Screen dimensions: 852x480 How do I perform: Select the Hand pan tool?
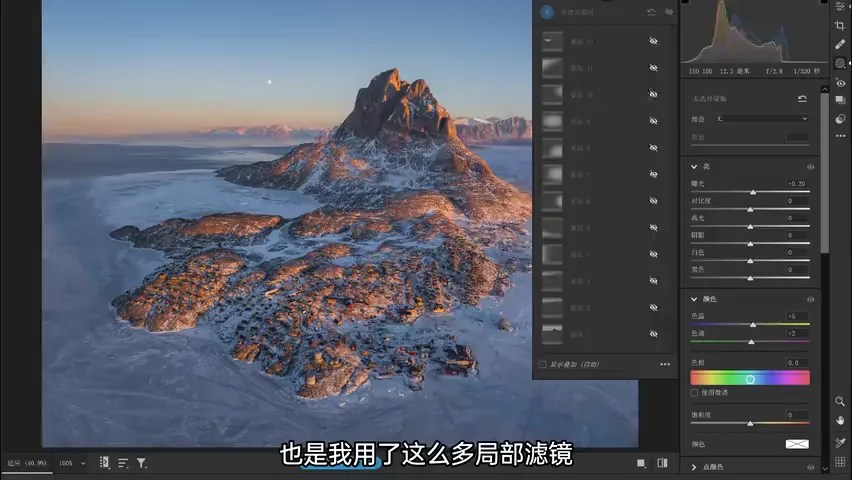pyautogui.click(x=840, y=420)
